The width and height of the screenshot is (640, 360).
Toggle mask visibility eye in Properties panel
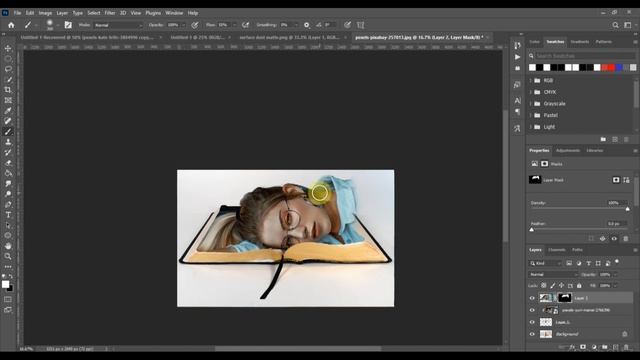[614, 239]
